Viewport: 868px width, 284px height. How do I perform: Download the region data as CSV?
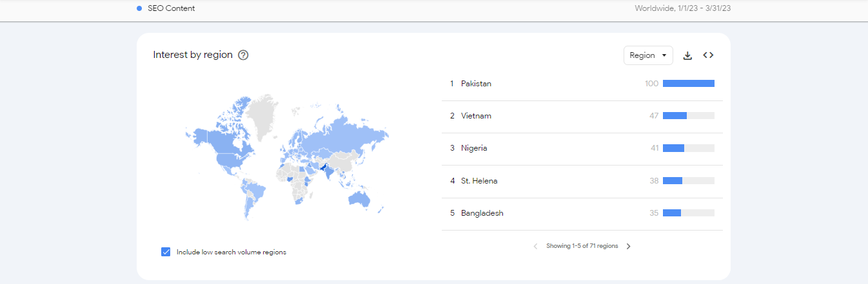(x=687, y=55)
